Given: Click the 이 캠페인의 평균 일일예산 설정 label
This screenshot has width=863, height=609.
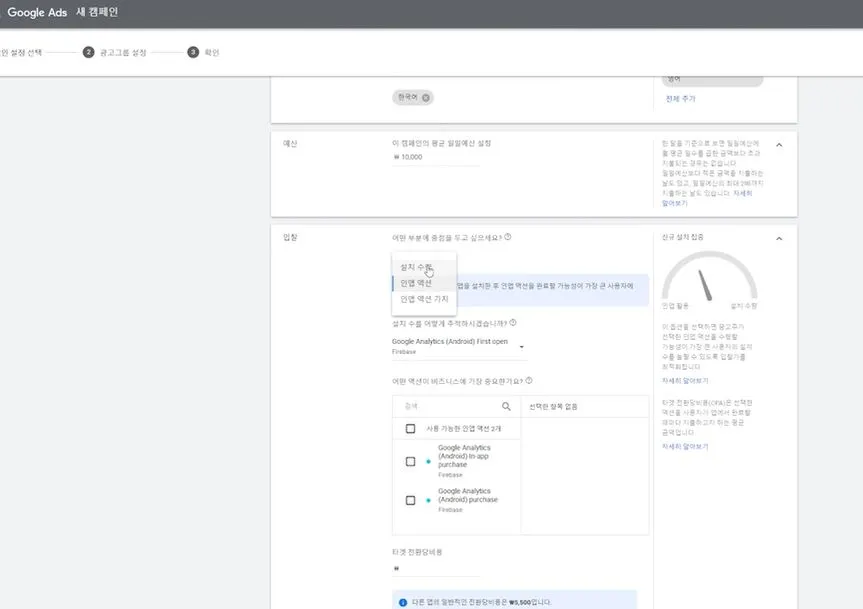Looking at the screenshot, I should click(441, 143).
